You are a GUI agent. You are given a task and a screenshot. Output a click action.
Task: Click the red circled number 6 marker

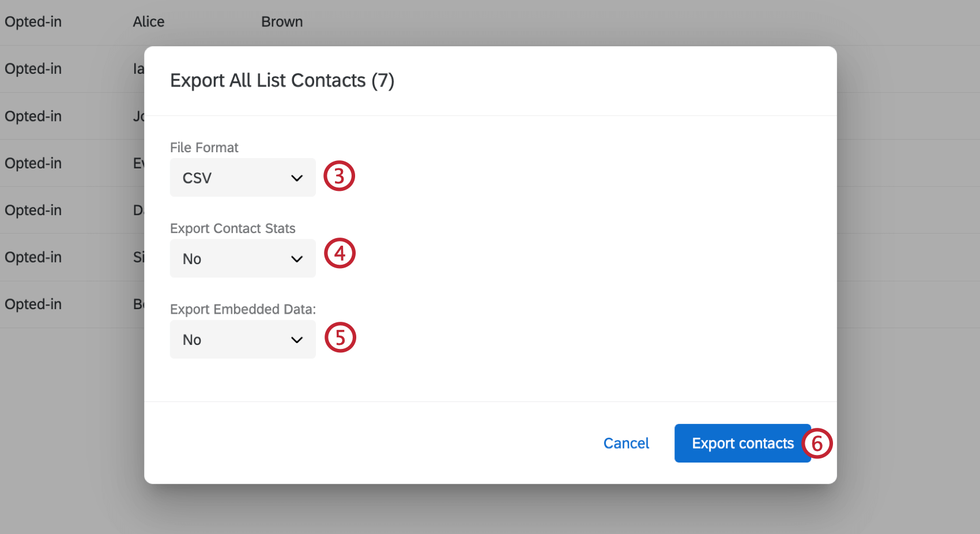(x=817, y=443)
